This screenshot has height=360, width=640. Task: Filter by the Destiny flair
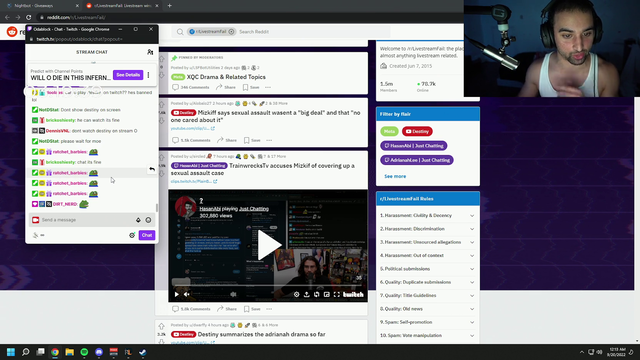pos(417,131)
